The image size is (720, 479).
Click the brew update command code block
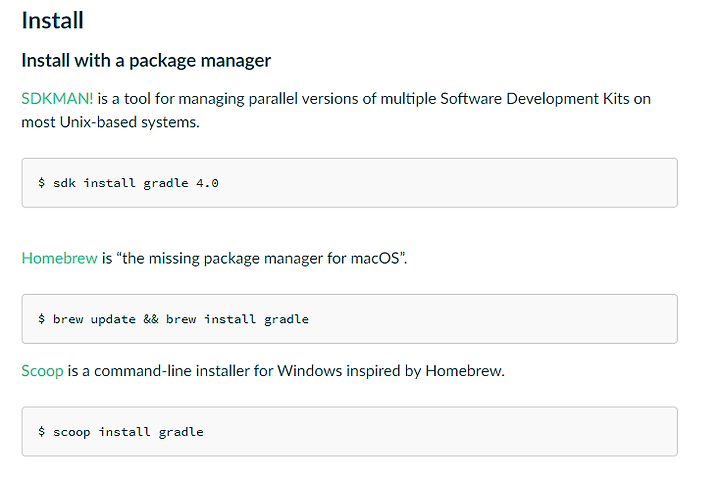(x=349, y=319)
